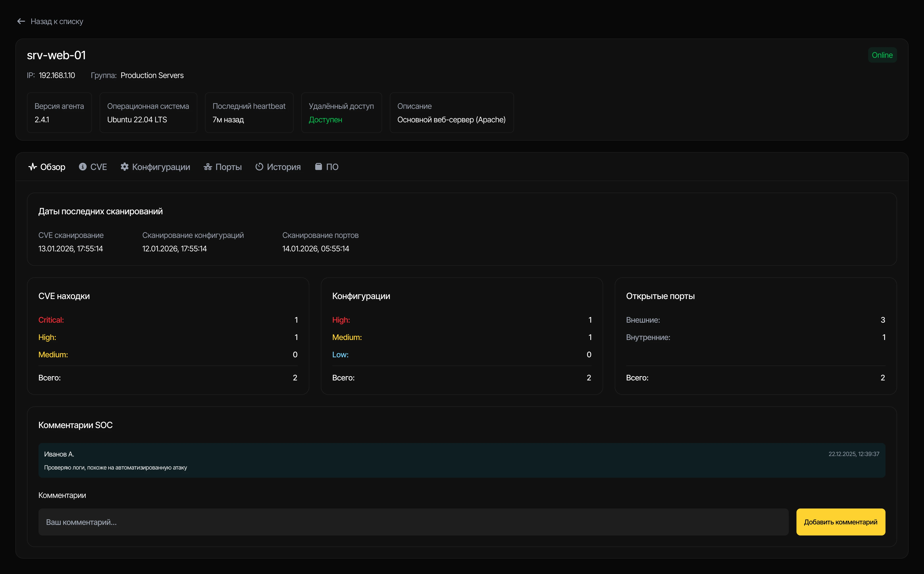Screen dimensions: 924x574
Task: Click the Порты network icon
Action: point(207,167)
